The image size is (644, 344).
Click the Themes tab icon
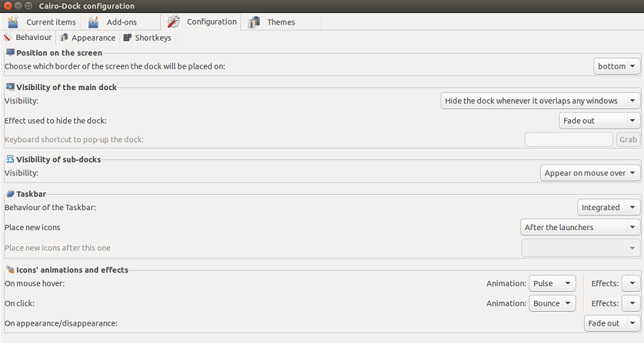click(x=254, y=22)
